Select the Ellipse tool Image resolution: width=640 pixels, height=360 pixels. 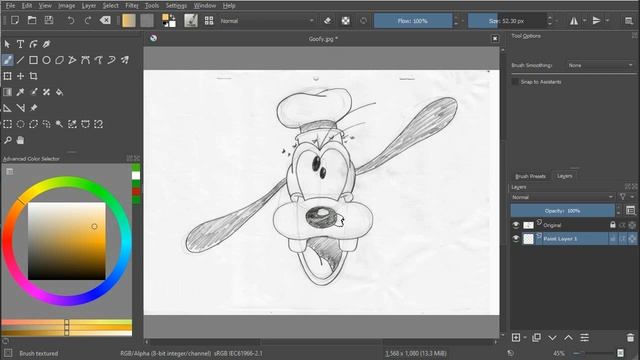[47, 60]
